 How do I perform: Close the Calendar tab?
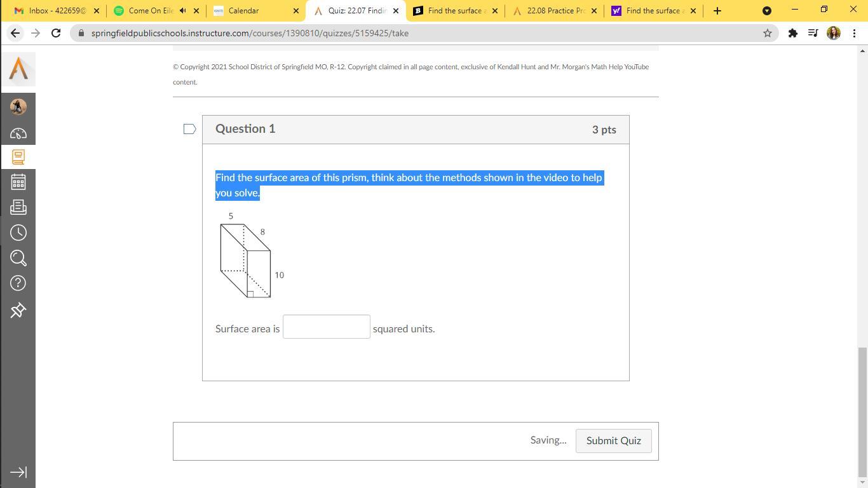point(295,11)
